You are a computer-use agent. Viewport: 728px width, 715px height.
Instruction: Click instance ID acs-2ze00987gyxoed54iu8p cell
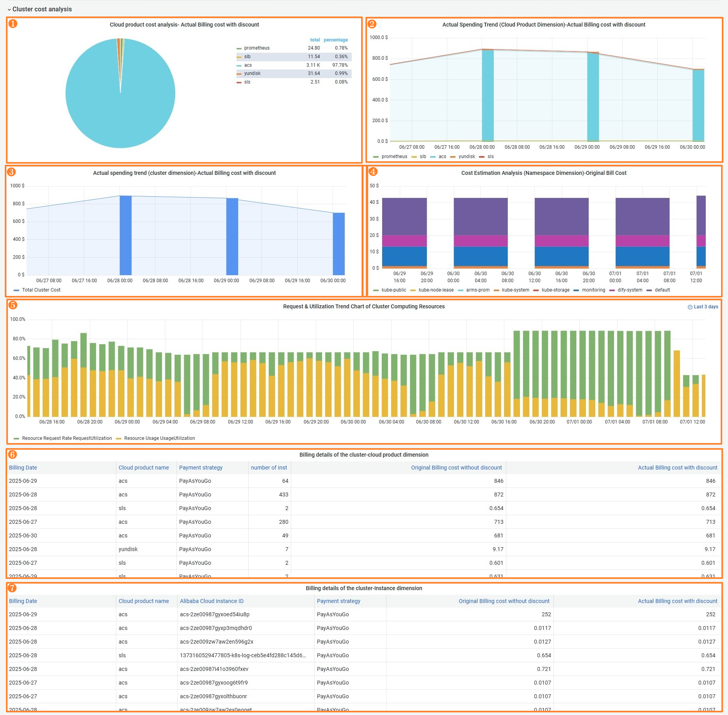(x=215, y=614)
